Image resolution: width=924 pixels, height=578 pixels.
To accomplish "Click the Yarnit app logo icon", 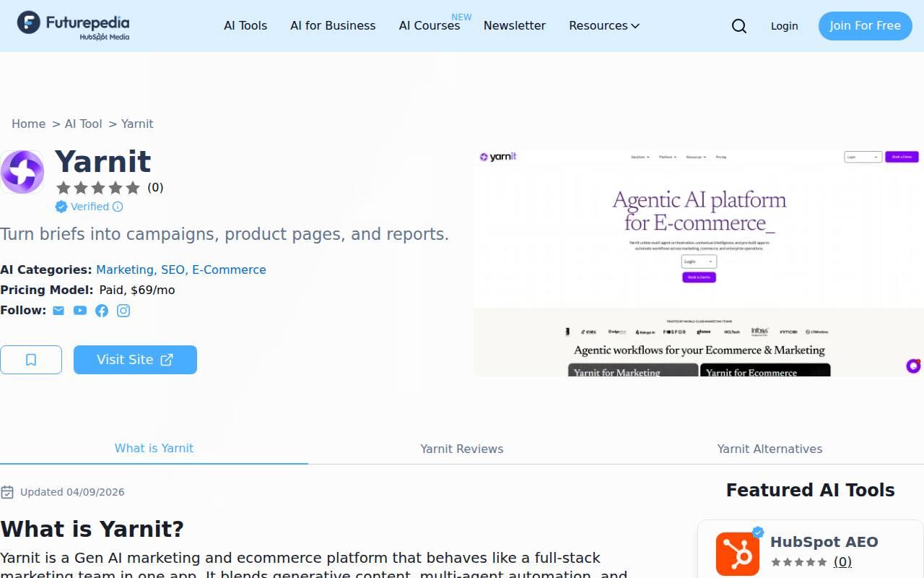I will (22, 172).
